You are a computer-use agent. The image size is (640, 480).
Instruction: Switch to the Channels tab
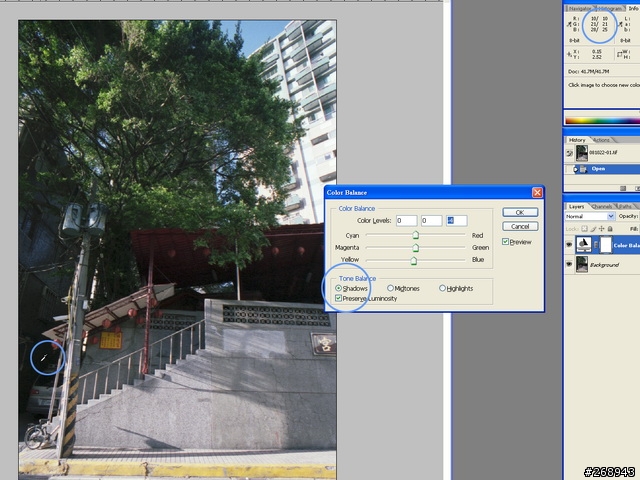(602, 207)
